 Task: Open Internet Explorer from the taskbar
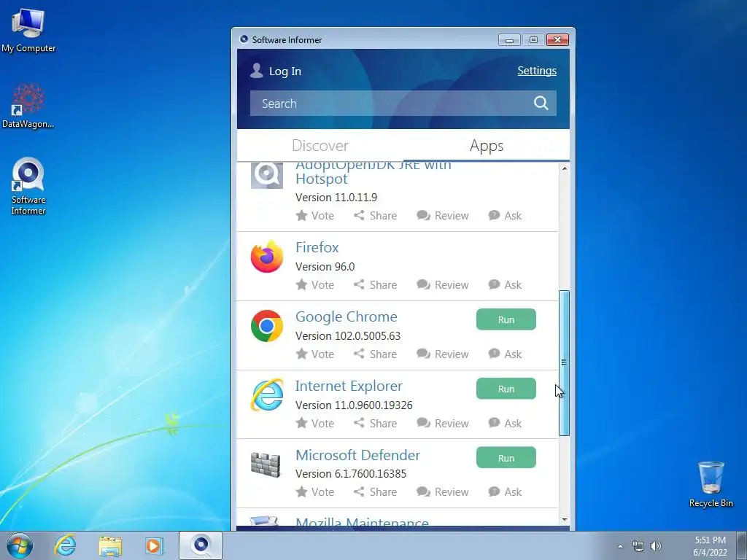click(65, 545)
